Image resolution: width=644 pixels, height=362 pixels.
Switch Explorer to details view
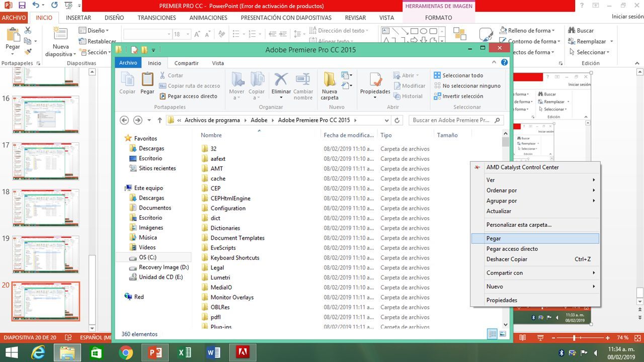pyautogui.click(x=493, y=334)
